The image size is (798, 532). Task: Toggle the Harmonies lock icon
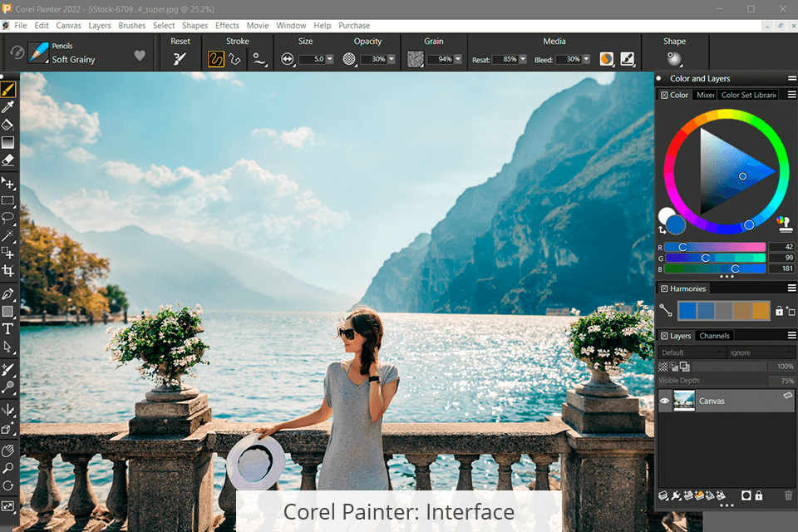(779, 311)
